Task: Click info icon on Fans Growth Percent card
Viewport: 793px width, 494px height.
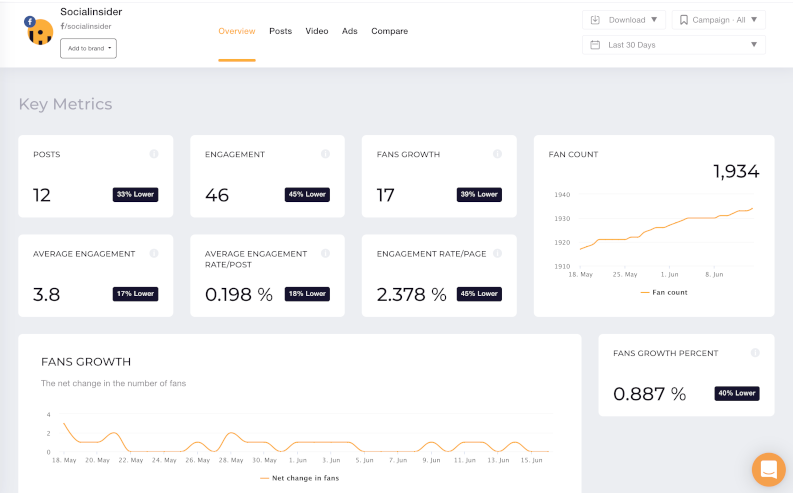Action: [x=755, y=353]
